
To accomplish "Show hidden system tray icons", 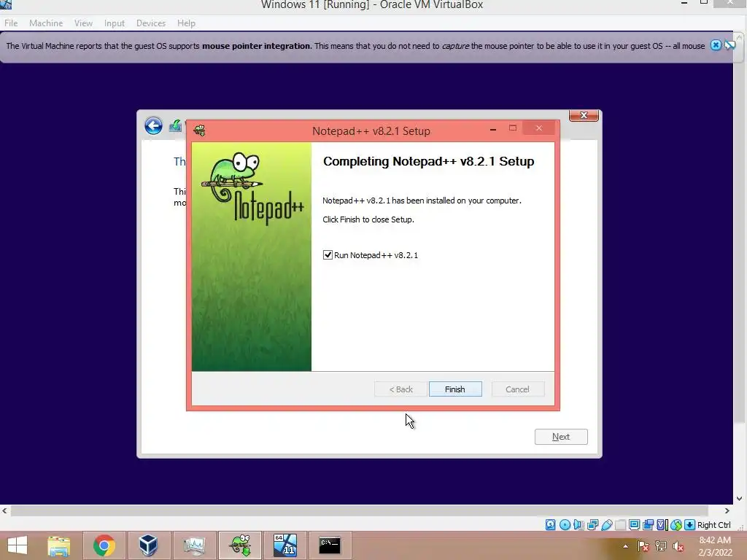I will click(625, 546).
